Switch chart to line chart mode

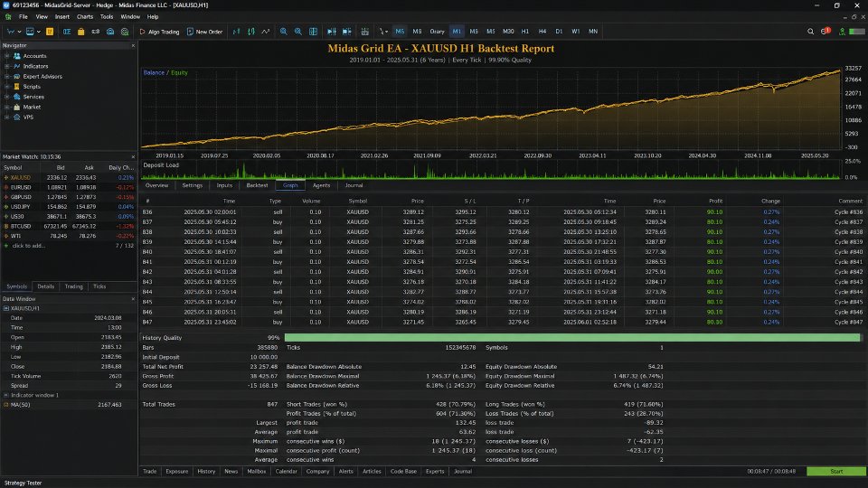click(266, 32)
